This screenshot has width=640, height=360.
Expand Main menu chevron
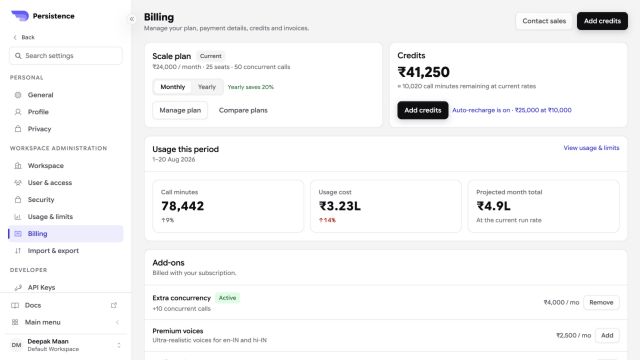[x=117, y=322]
